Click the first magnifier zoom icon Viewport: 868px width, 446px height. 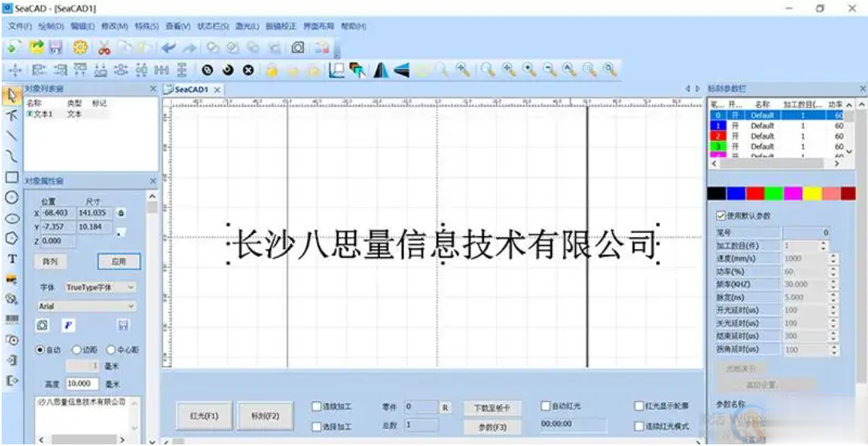pos(442,69)
